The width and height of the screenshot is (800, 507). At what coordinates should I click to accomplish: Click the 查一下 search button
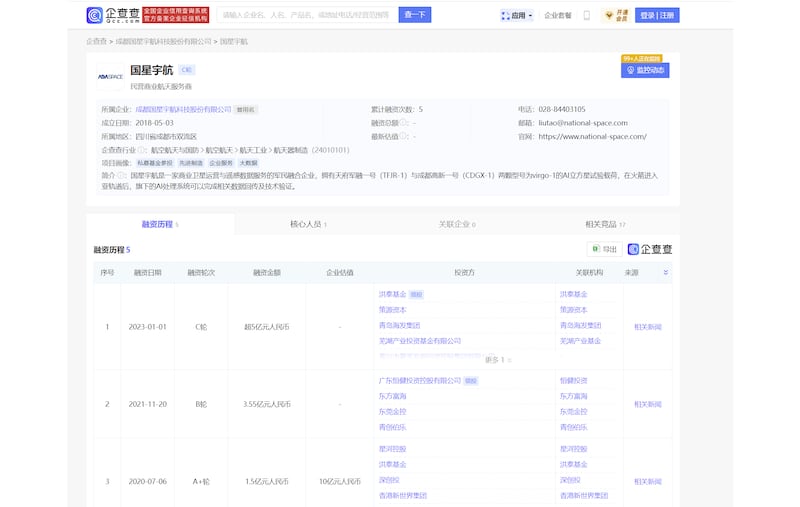[x=414, y=15]
